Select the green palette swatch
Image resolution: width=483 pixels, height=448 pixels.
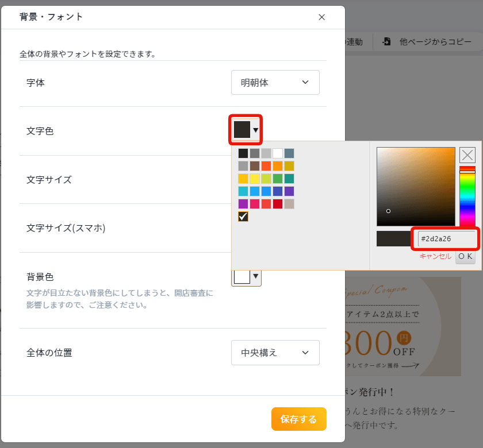278,179
